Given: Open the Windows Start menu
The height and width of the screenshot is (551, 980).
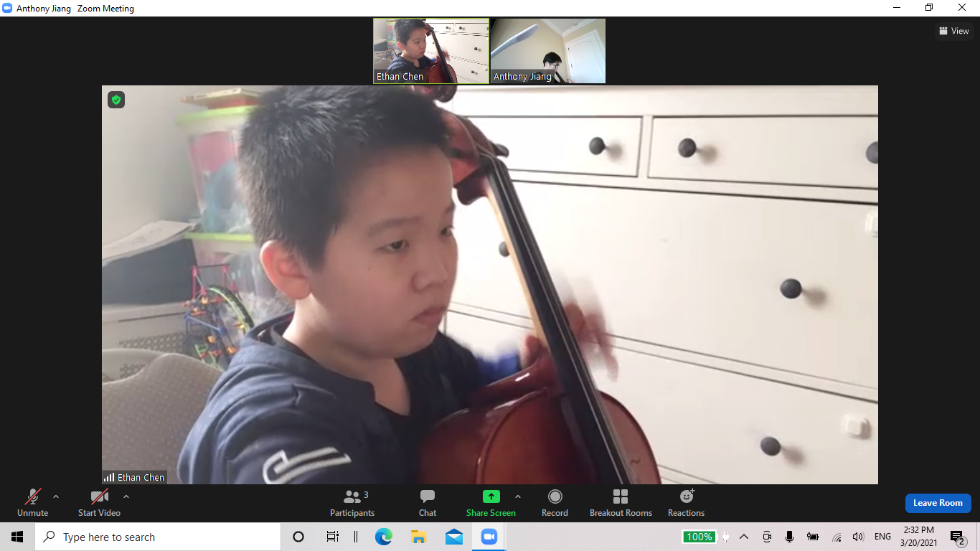Looking at the screenshot, I should [x=17, y=537].
